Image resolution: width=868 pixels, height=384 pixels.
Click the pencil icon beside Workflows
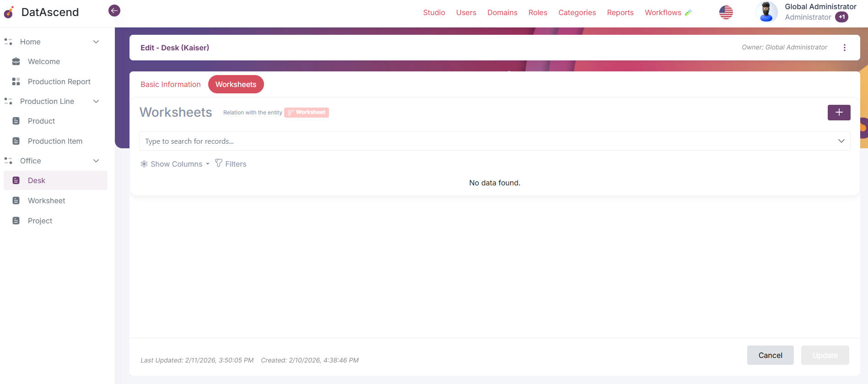coord(689,12)
